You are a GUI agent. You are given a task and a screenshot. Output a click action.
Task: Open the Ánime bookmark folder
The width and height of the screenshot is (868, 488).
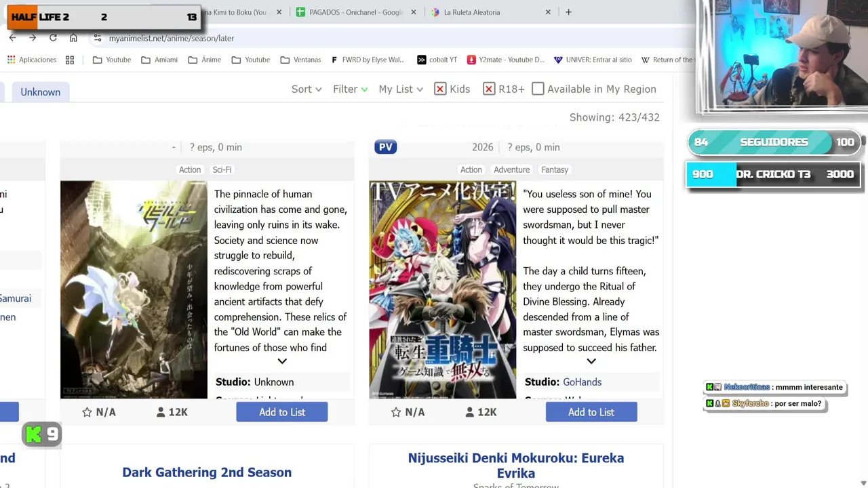pos(205,60)
